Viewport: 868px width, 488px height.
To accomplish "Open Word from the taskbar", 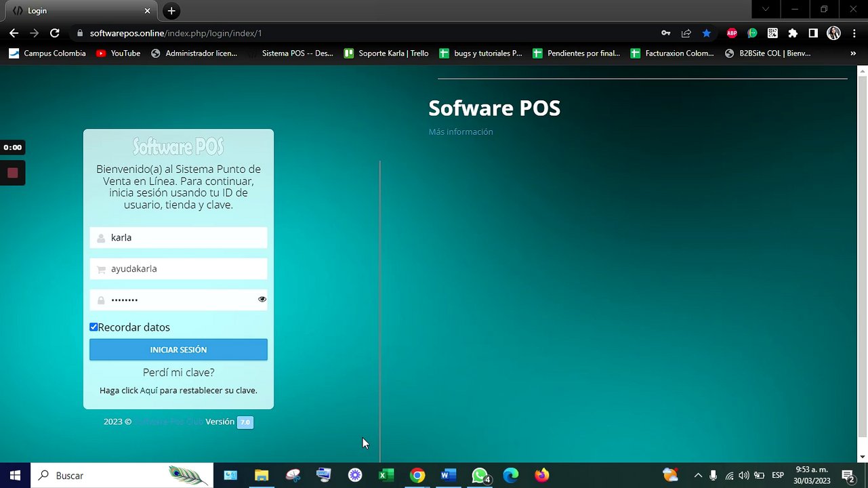I will click(449, 475).
